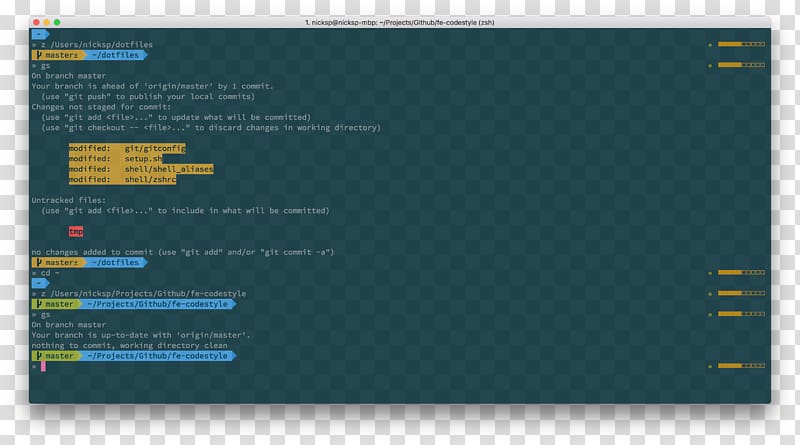Click the 'master±' segment under 'no changes added to commit'
Screen dimensions: 800x445
tap(58, 262)
